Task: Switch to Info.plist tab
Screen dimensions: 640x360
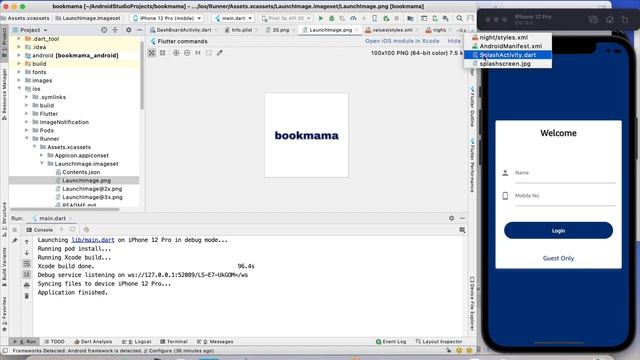Action: (242, 30)
